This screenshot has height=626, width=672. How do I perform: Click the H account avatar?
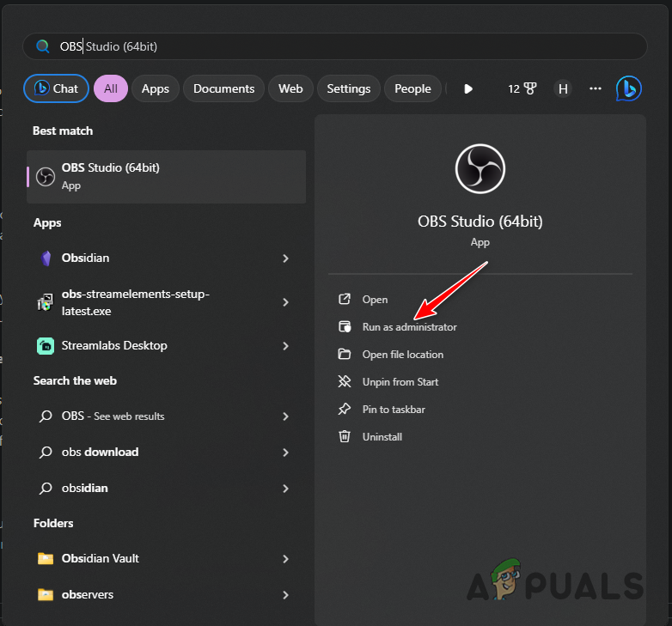click(563, 88)
